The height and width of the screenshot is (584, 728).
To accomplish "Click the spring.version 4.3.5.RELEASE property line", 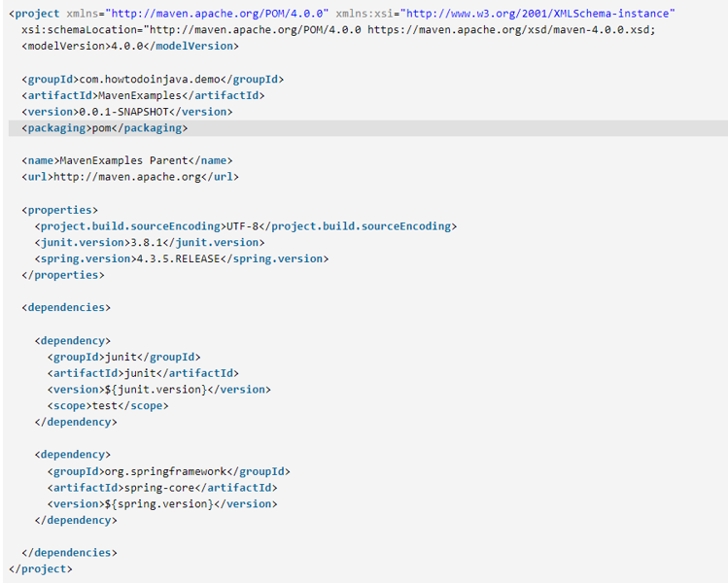I will [182, 258].
